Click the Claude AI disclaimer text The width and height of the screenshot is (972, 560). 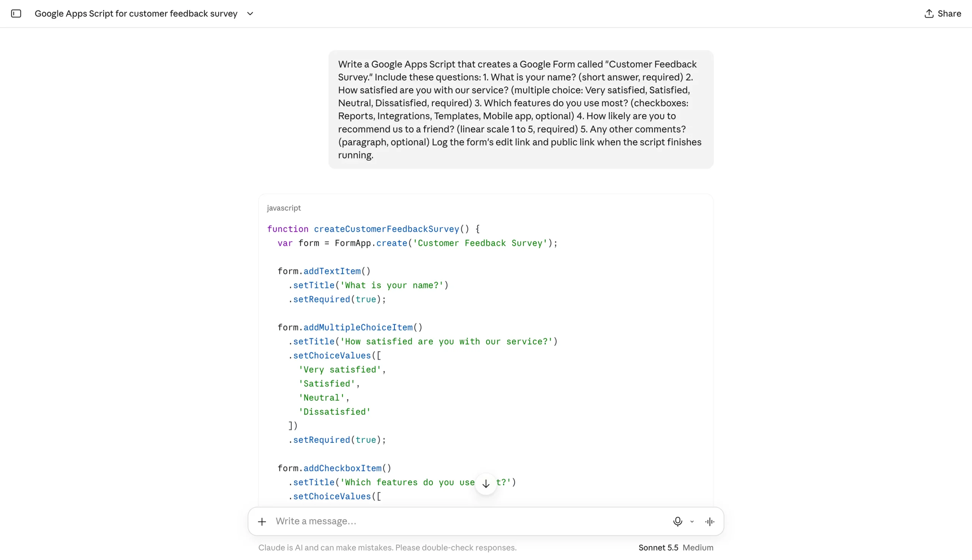click(388, 548)
